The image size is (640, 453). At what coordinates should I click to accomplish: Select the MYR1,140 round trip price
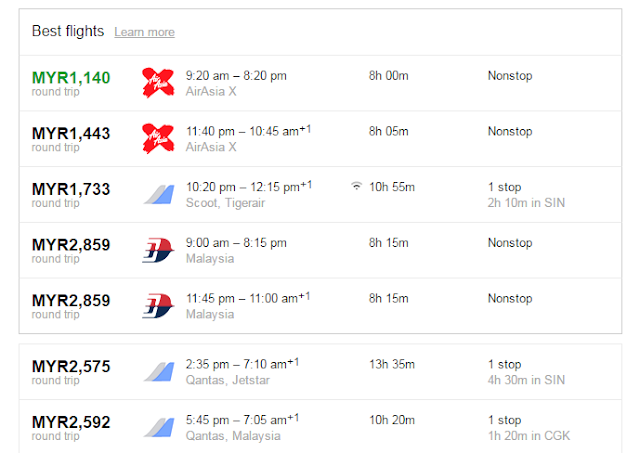pos(71,77)
